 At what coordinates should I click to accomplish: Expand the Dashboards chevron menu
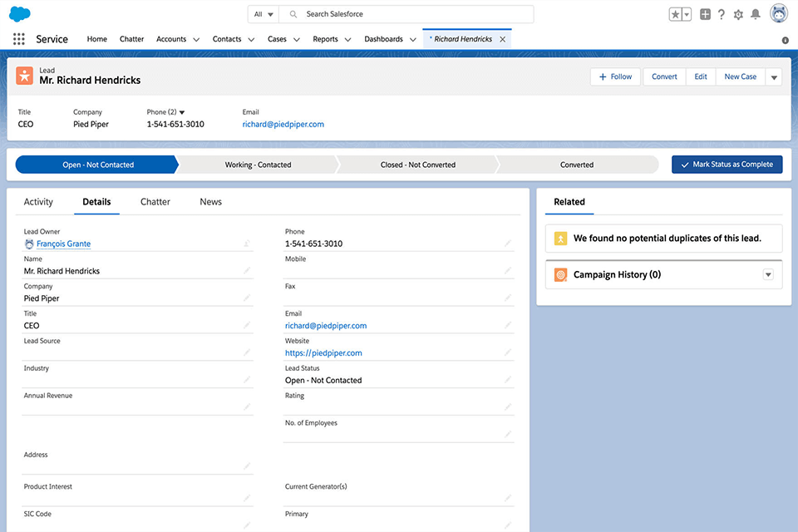click(413, 40)
